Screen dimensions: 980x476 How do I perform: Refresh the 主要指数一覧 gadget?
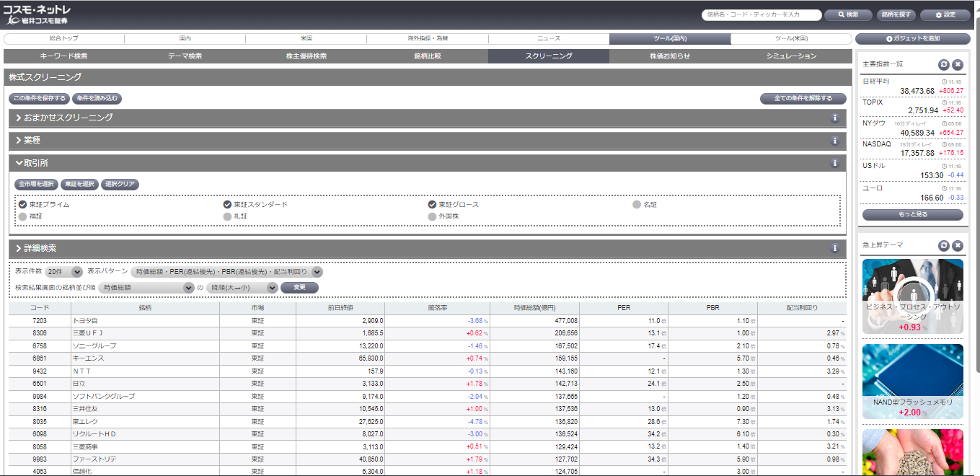944,64
